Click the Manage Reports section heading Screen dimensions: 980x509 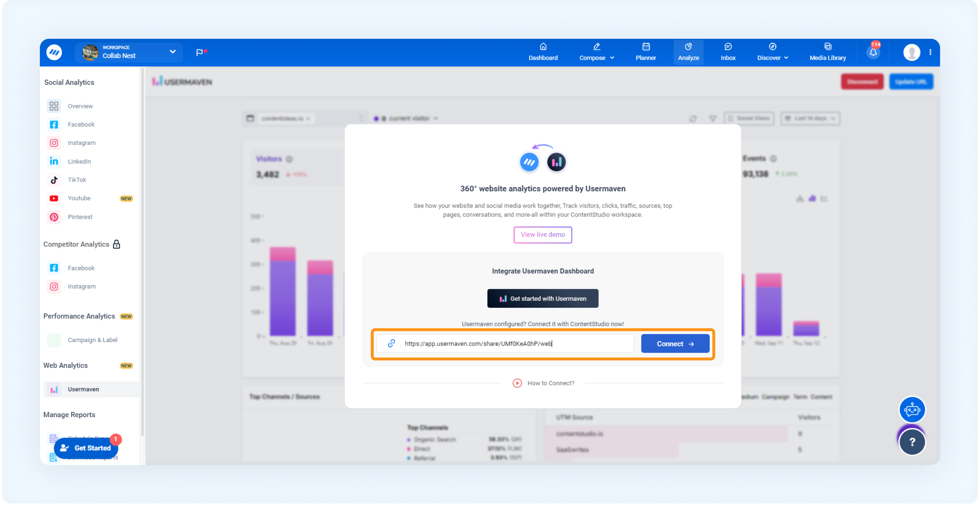pyautogui.click(x=69, y=415)
